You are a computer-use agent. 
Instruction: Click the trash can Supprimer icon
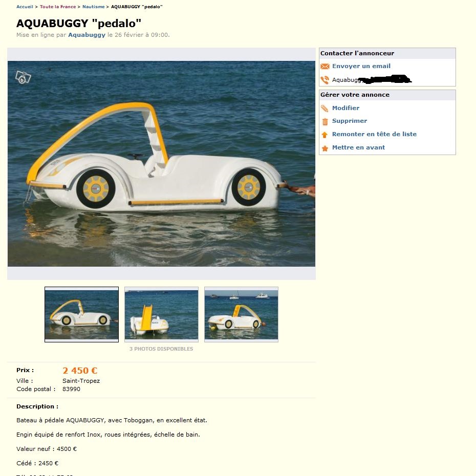(325, 121)
